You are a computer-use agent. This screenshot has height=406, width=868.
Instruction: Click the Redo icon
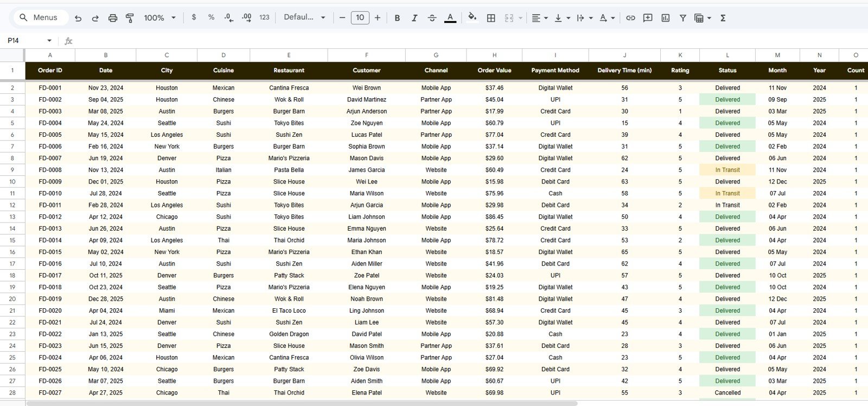click(x=95, y=18)
